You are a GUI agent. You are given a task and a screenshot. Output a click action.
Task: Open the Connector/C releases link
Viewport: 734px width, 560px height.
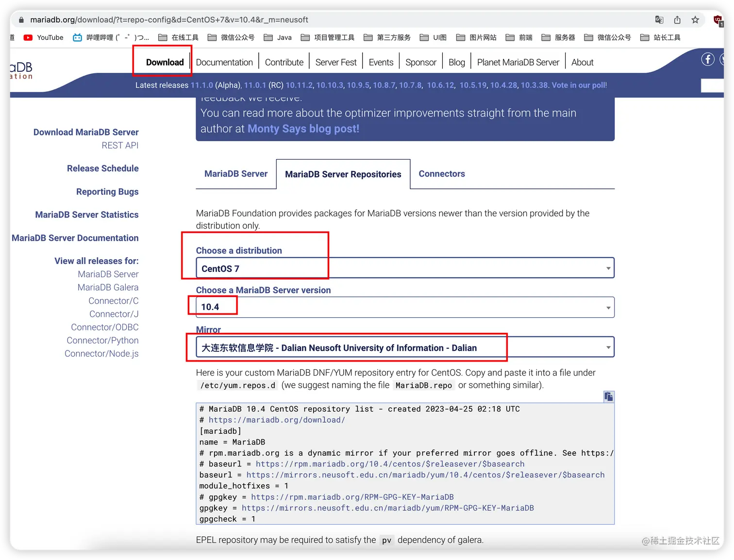tap(114, 301)
